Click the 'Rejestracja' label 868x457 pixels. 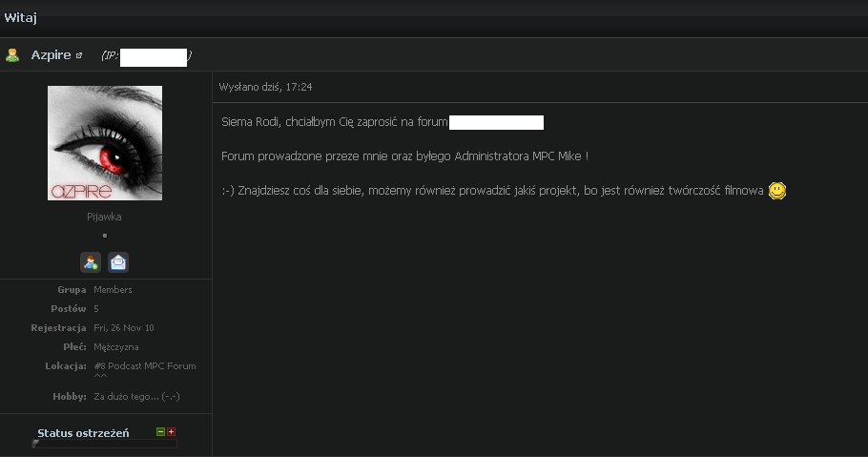click(59, 328)
